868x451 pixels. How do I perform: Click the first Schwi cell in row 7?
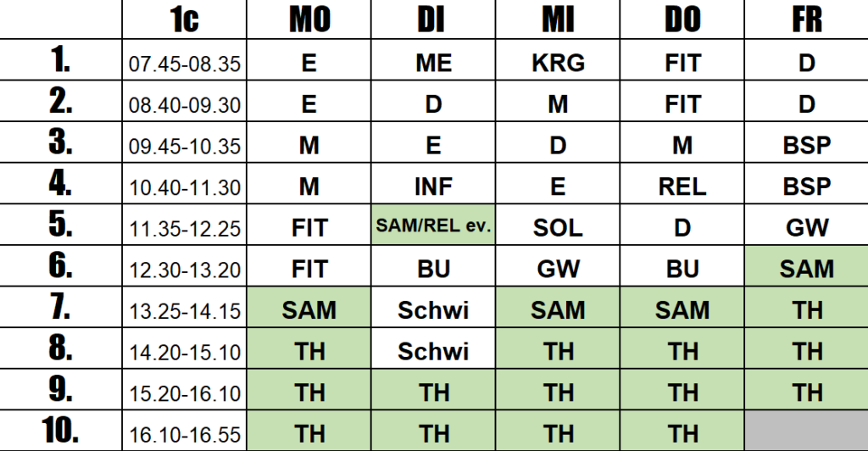click(433, 308)
